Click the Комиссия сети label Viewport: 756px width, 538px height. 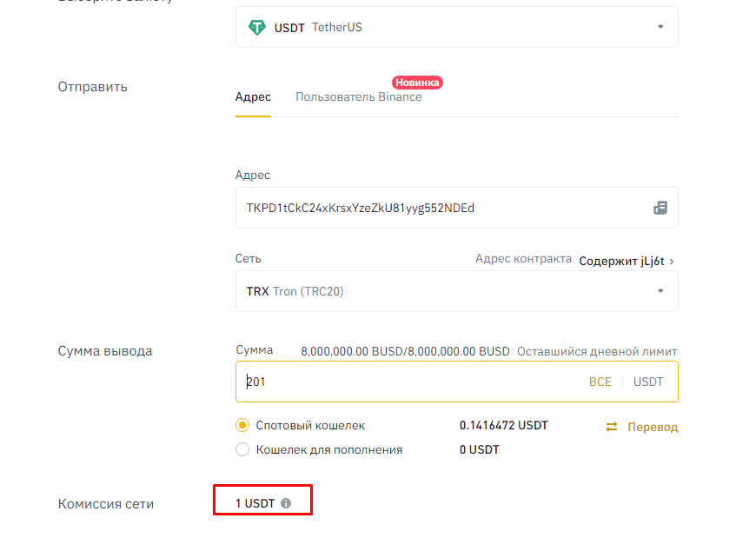(106, 504)
